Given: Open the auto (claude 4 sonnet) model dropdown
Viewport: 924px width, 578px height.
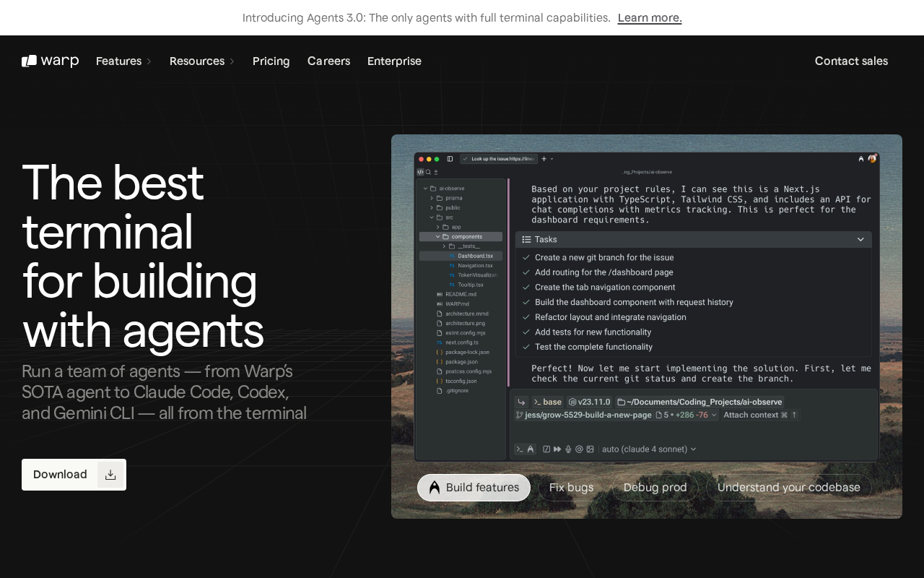Looking at the screenshot, I should (649, 449).
